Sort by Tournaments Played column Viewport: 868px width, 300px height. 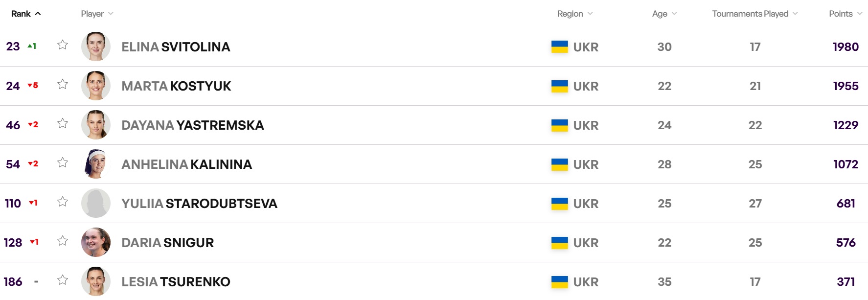[754, 14]
